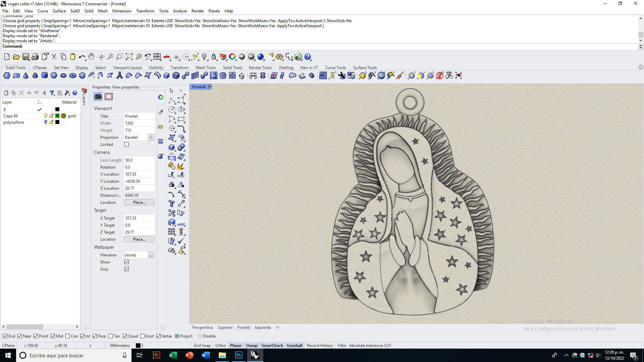The image size is (644, 362).
Task: Click the camera View properties icon
Action: pyautogui.click(x=98, y=97)
